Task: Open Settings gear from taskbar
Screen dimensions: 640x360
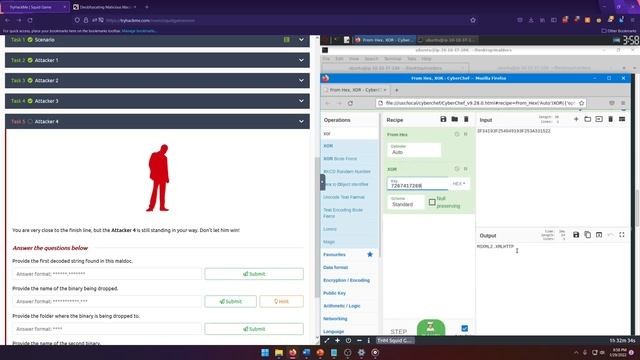Action: pos(361,353)
